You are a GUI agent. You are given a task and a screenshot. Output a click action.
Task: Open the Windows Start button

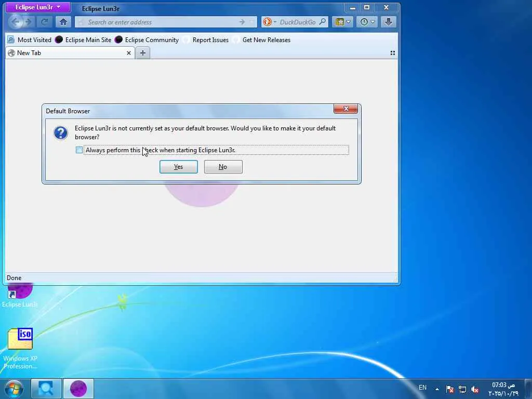tap(14, 389)
